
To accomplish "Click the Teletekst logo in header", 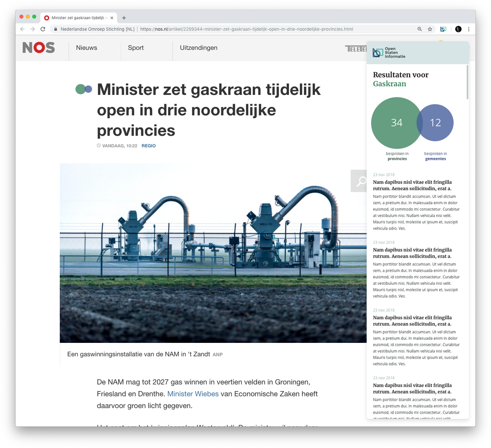I will pos(356,49).
